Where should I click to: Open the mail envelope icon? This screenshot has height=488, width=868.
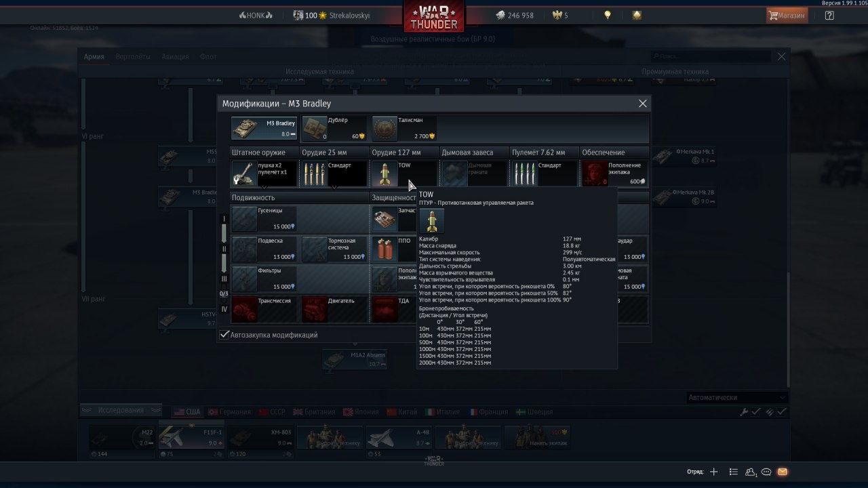(782, 472)
